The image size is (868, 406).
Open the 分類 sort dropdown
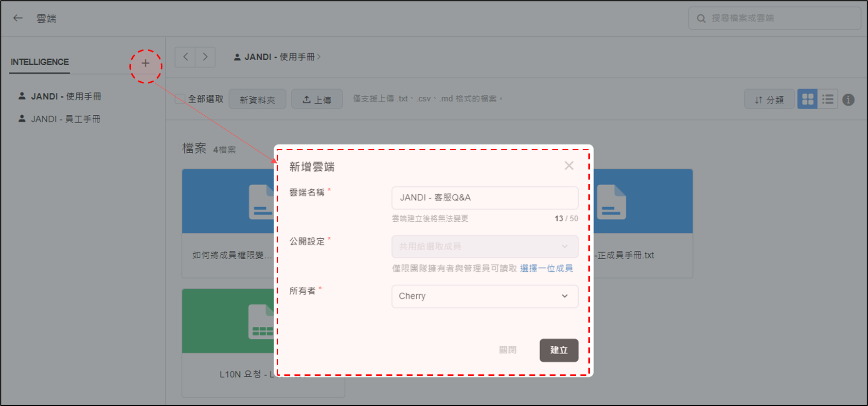769,100
